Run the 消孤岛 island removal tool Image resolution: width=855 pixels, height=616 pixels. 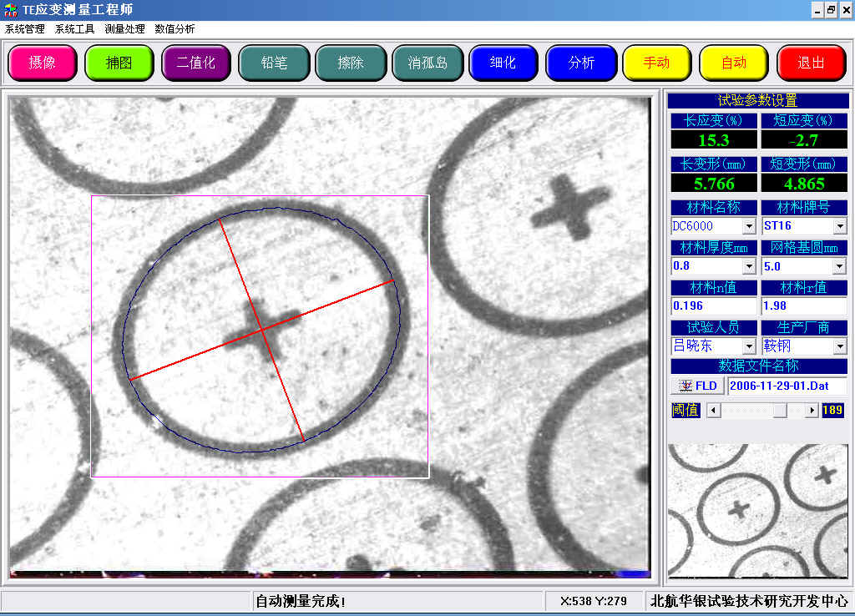[427, 63]
